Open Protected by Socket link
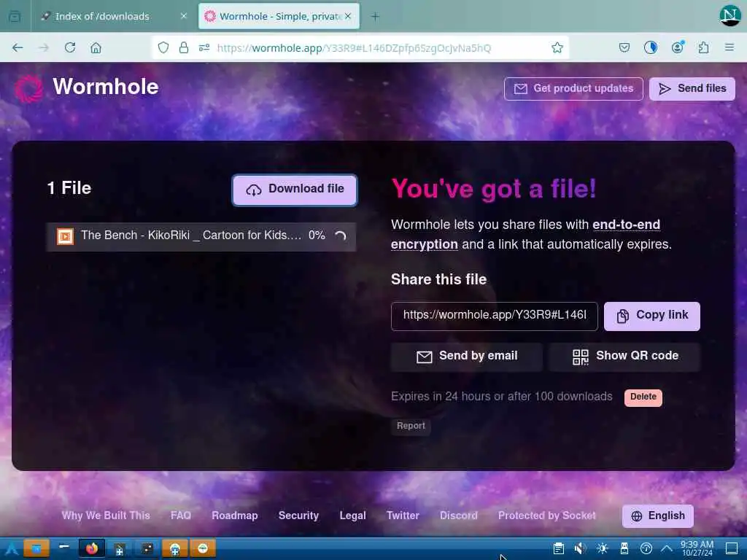Screen dimensions: 747x560 pyautogui.click(x=547, y=516)
